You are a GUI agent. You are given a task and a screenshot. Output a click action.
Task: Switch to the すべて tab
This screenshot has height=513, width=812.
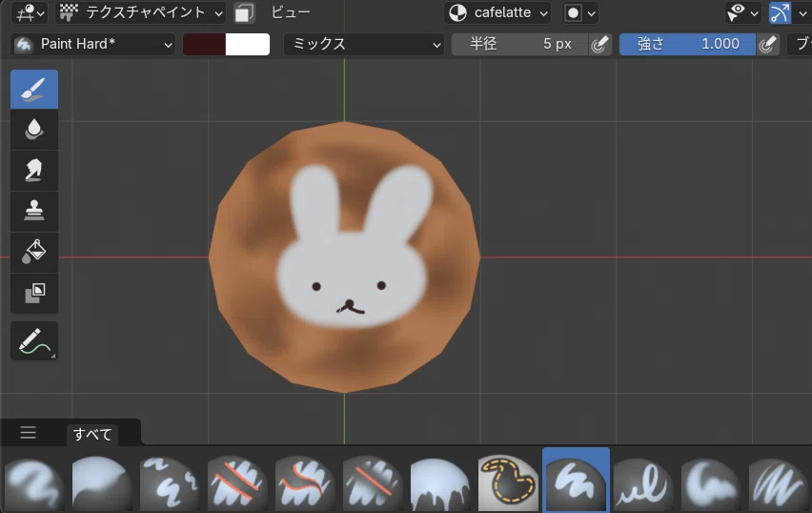[92, 434]
